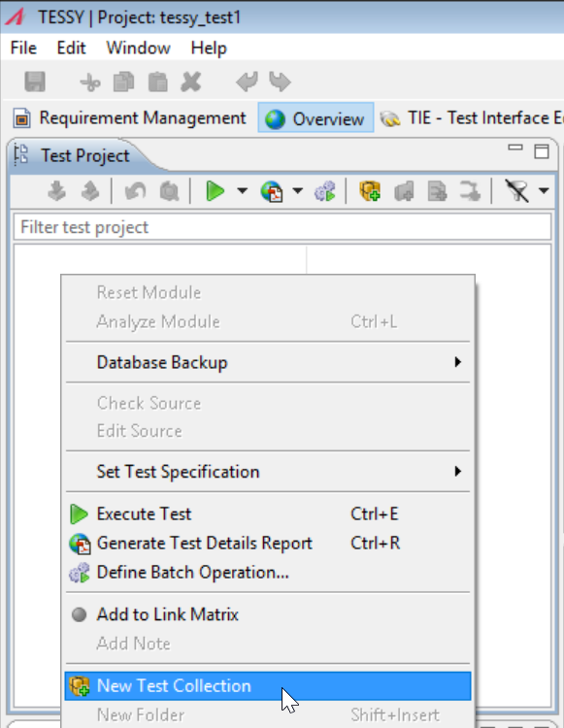Choose Execute Test from context menu
The image size is (564, 728).
click(x=268, y=513)
